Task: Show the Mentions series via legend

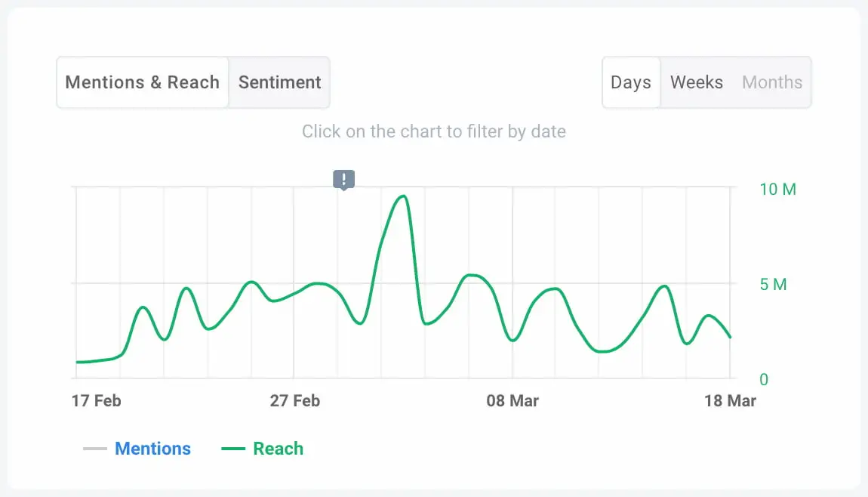Action: coord(153,448)
